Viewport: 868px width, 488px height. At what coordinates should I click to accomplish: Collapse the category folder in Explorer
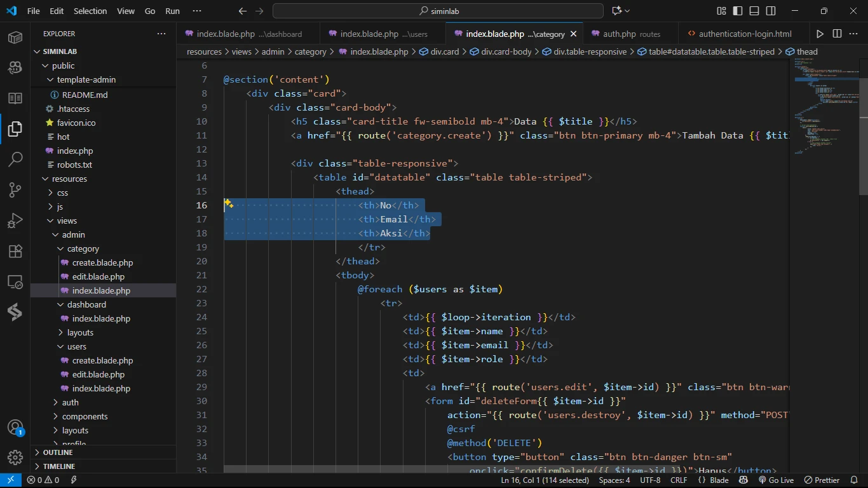83,249
